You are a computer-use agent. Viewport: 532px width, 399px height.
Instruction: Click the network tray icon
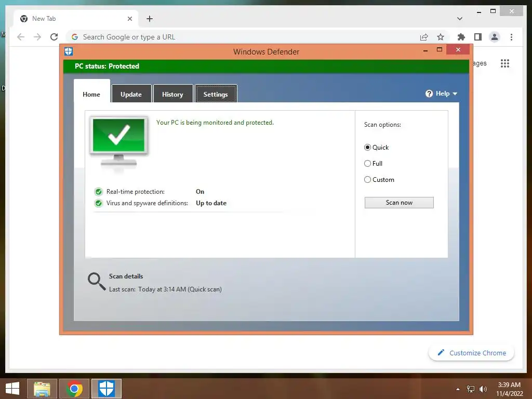pos(471,389)
